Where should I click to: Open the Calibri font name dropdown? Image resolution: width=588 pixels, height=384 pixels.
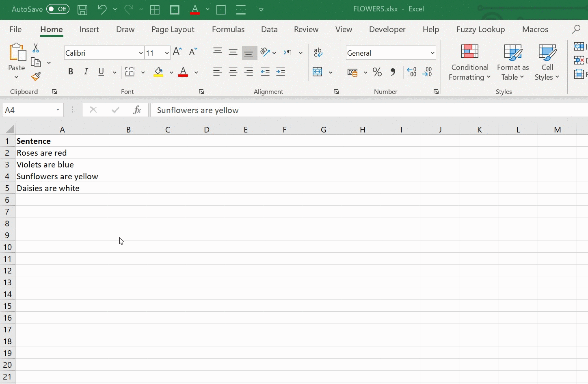coord(141,53)
